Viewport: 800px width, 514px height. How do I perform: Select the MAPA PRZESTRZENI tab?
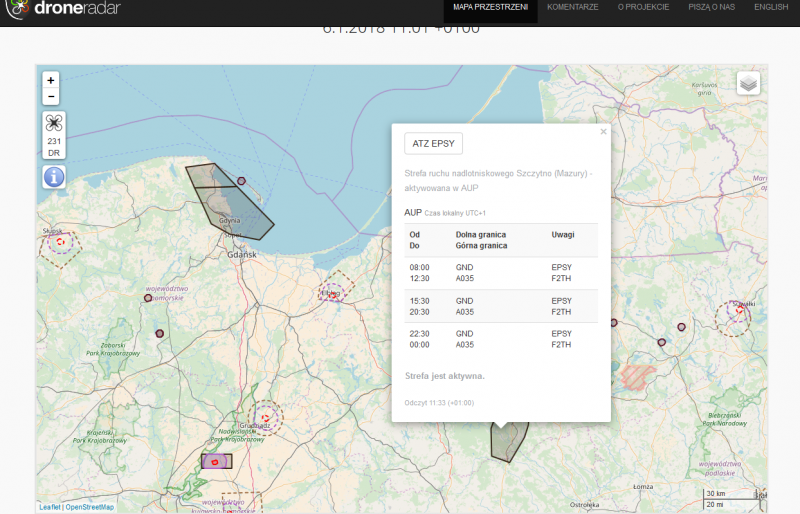tap(490, 7)
